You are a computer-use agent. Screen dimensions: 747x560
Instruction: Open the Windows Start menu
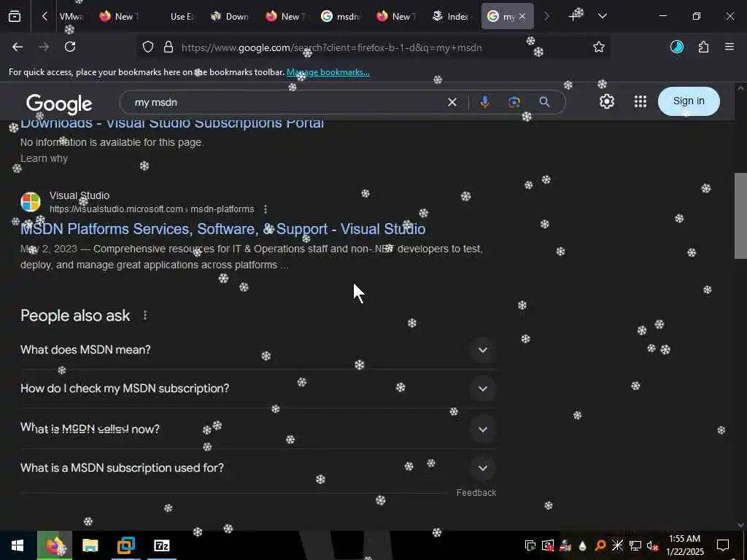(18, 545)
